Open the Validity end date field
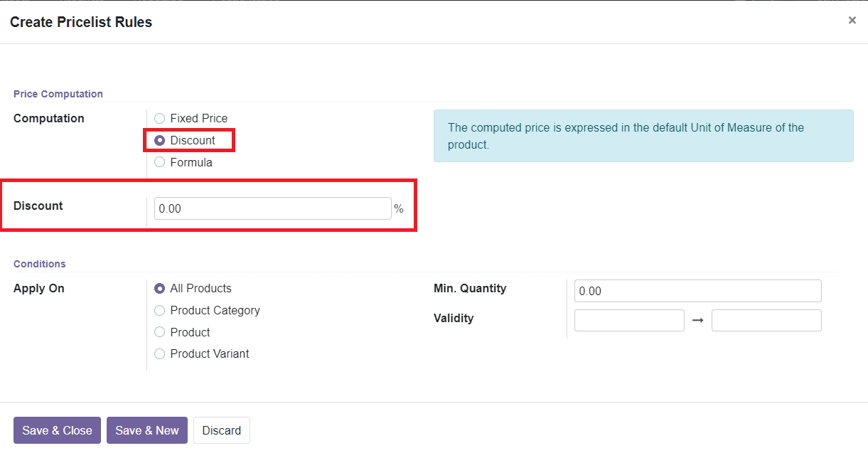The height and width of the screenshot is (458, 868). [766, 321]
